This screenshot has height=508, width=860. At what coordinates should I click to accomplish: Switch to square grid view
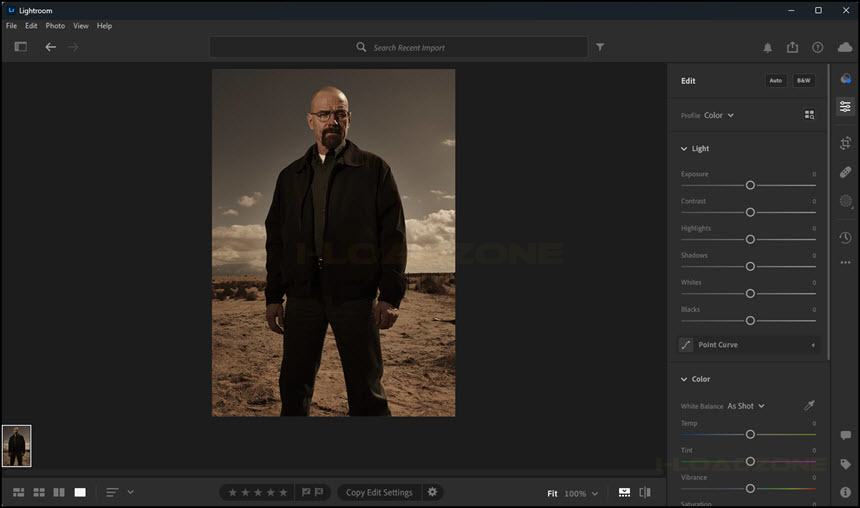[39, 492]
